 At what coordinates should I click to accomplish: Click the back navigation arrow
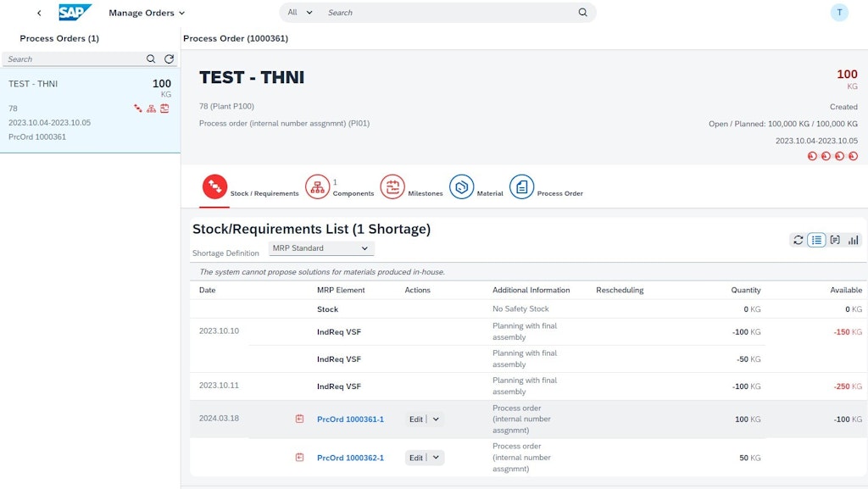pyautogui.click(x=41, y=13)
